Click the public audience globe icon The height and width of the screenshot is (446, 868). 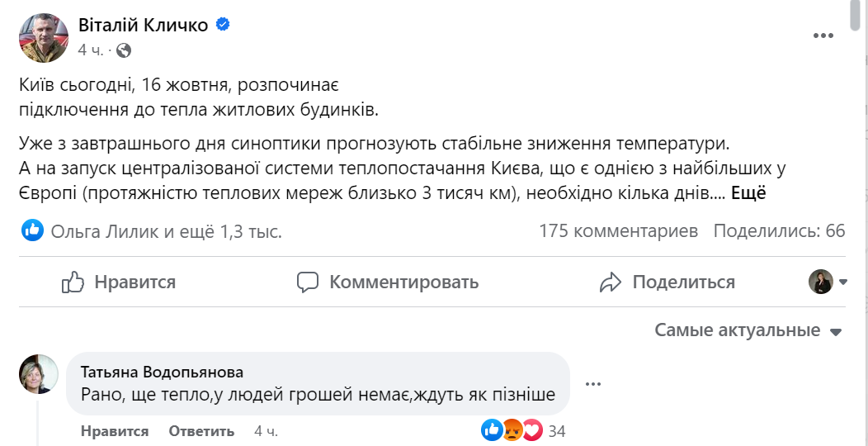point(123,50)
